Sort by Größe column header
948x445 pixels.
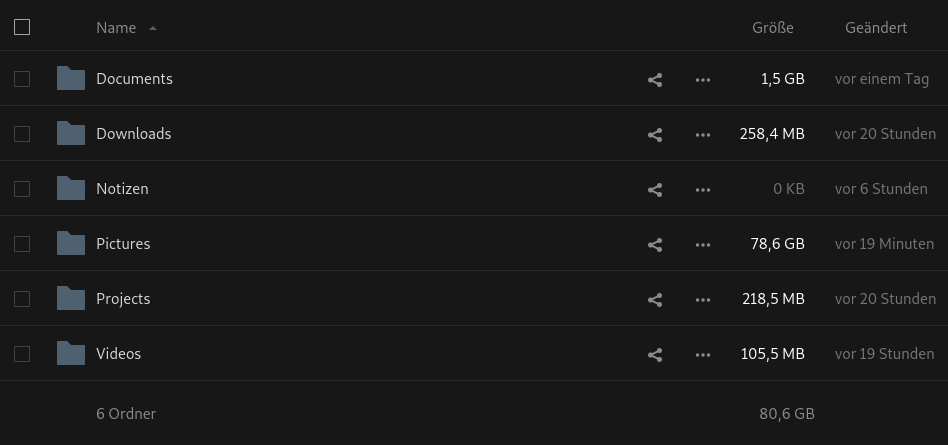773,28
